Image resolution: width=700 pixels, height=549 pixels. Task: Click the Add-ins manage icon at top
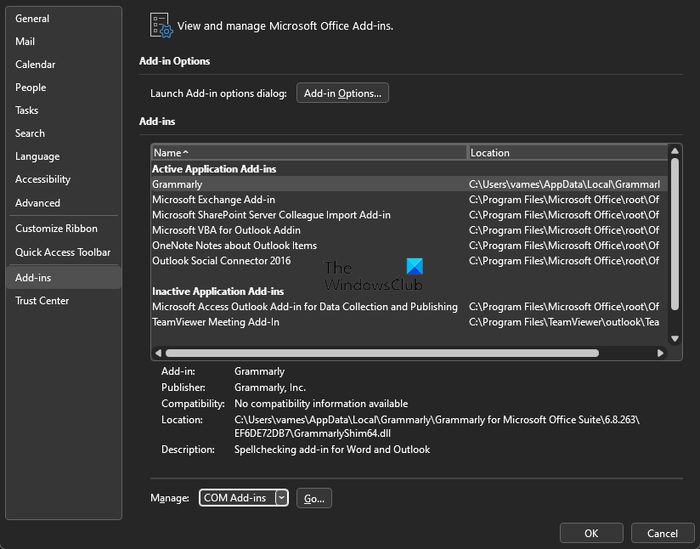click(161, 25)
